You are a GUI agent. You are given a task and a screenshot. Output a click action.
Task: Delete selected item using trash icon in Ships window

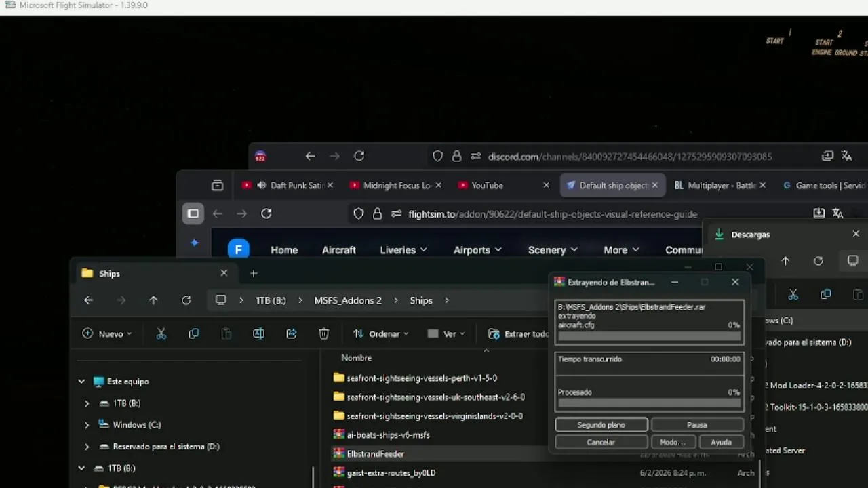324,333
